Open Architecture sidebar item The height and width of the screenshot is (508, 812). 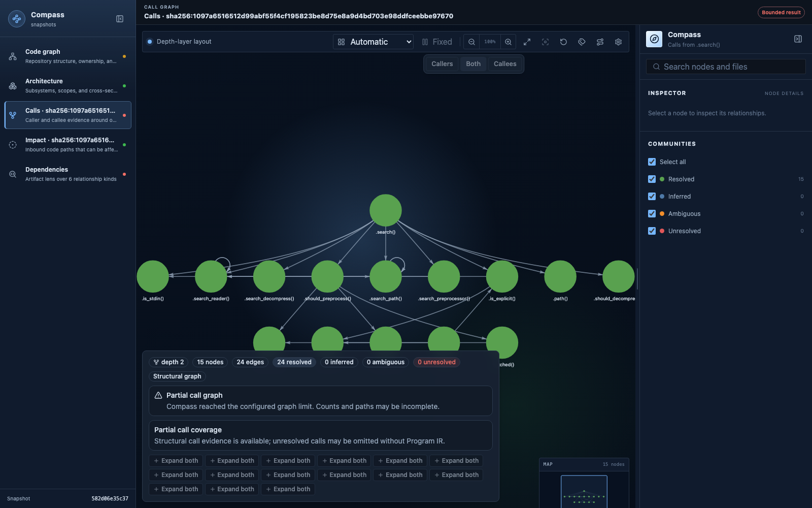pyautogui.click(x=68, y=85)
